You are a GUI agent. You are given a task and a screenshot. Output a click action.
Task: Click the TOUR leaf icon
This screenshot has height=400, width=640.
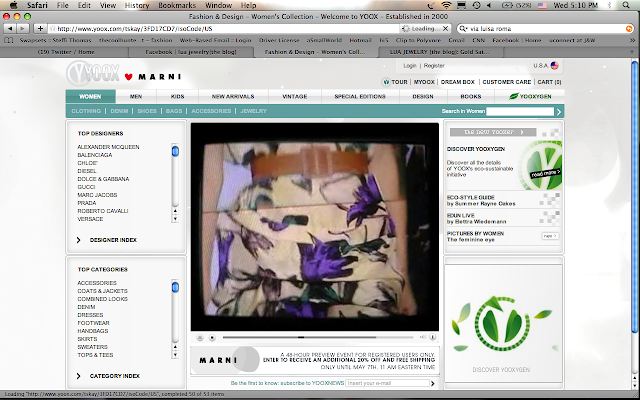click(x=386, y=82)
